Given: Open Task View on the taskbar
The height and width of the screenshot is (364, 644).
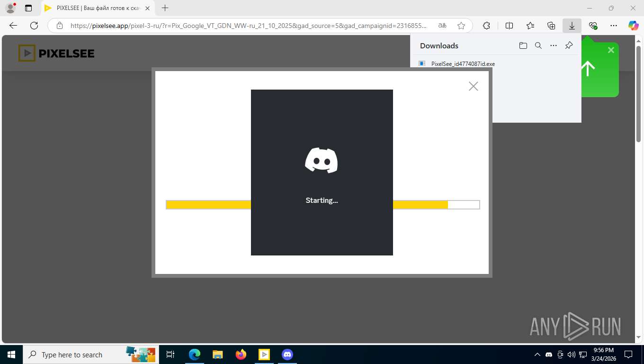Looking at the screenshot, I should pos(170,355).
